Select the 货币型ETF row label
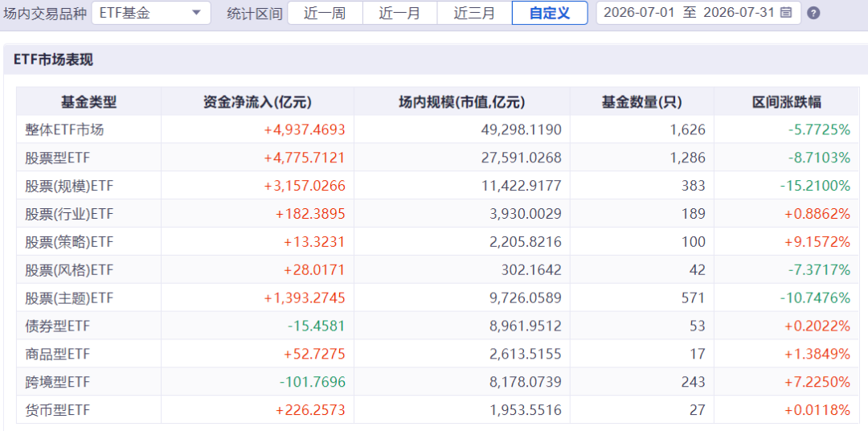The width and height of the screenshot is (868, 431). point(57,411)
